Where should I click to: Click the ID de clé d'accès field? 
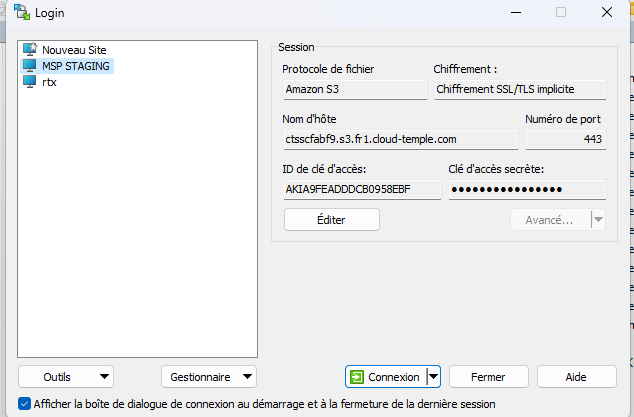point(360,190)
